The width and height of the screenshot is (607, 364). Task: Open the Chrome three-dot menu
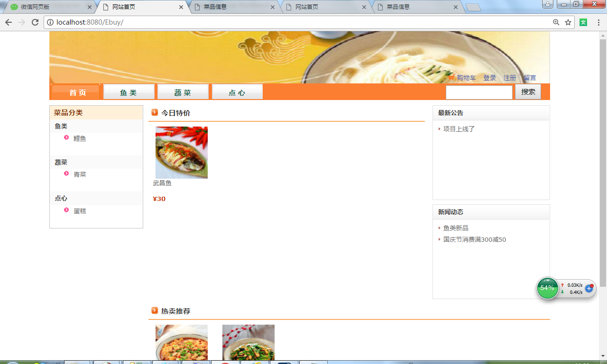click(x=598, y=22)
